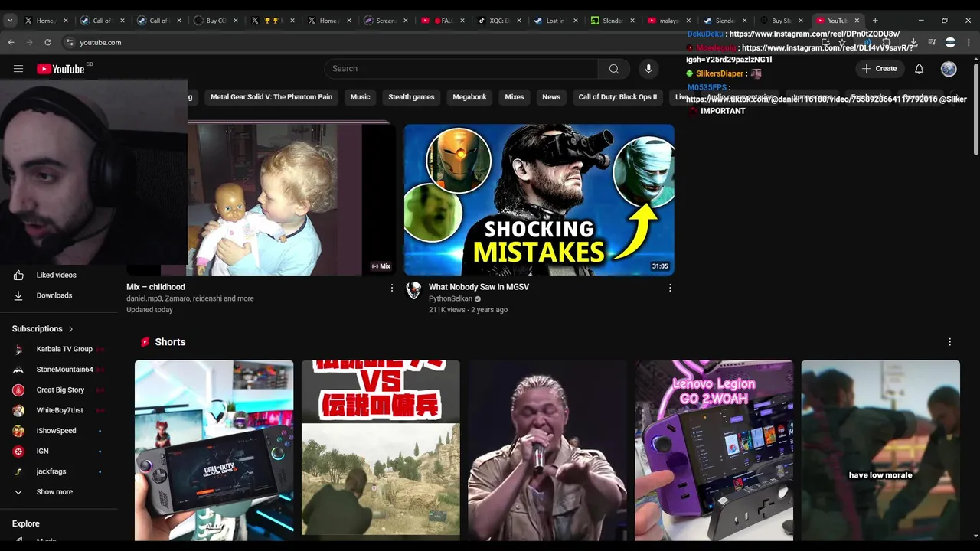Click the IGN channel avatar
Viewport: 980px width, 551px height.
coord(18,452)
